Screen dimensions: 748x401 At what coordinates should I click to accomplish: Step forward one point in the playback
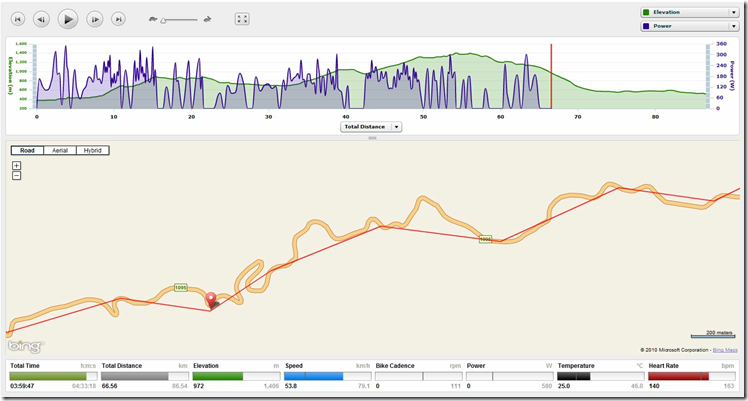95,19
